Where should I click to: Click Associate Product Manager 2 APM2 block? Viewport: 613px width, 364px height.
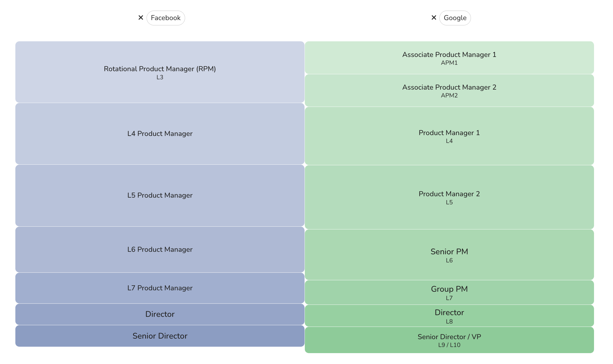coord(449,90)
